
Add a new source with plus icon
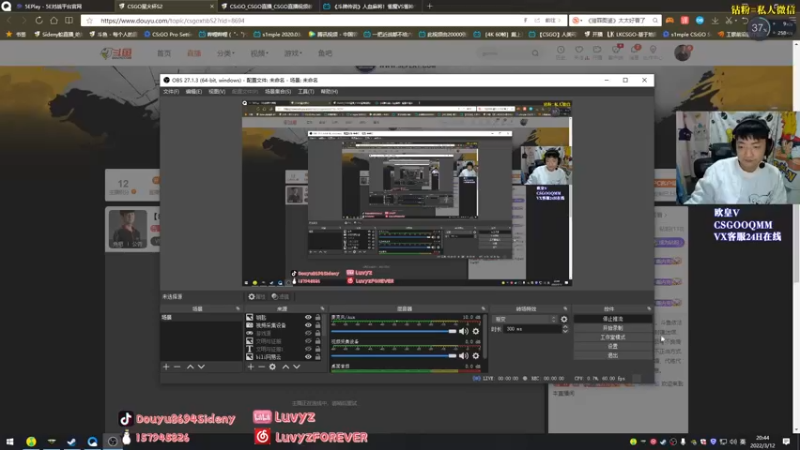coord(251,367)
